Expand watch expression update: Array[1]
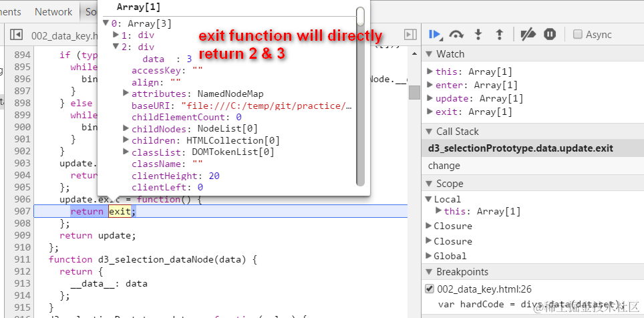The image size is (644, 318). 430,98
